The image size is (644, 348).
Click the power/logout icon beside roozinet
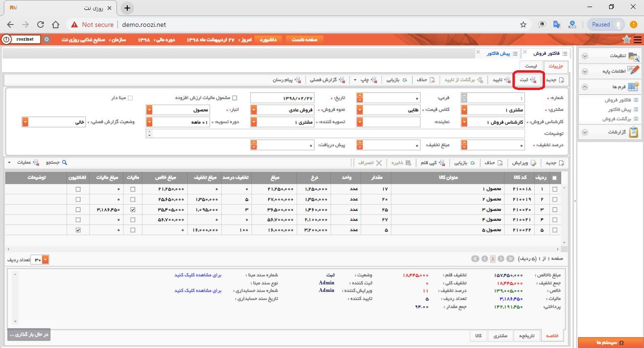pyautogui.click(x=7, y=40)
